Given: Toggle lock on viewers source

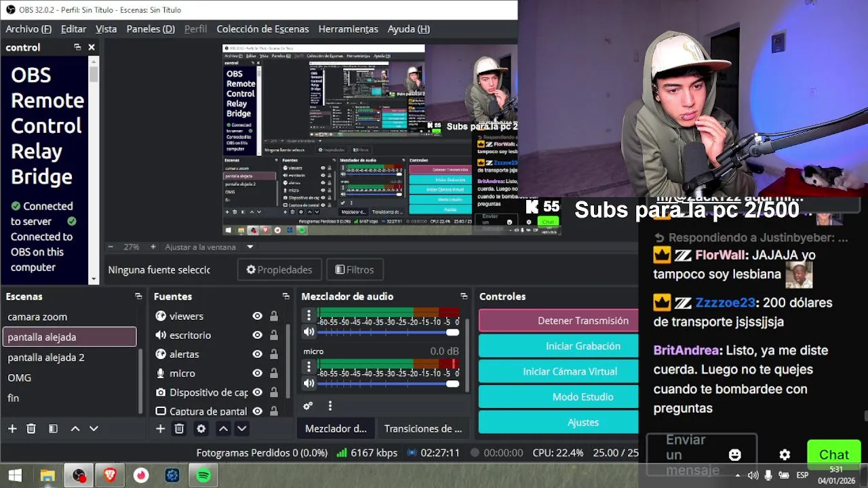Looking at the screenshot, I should pos(274,316).
